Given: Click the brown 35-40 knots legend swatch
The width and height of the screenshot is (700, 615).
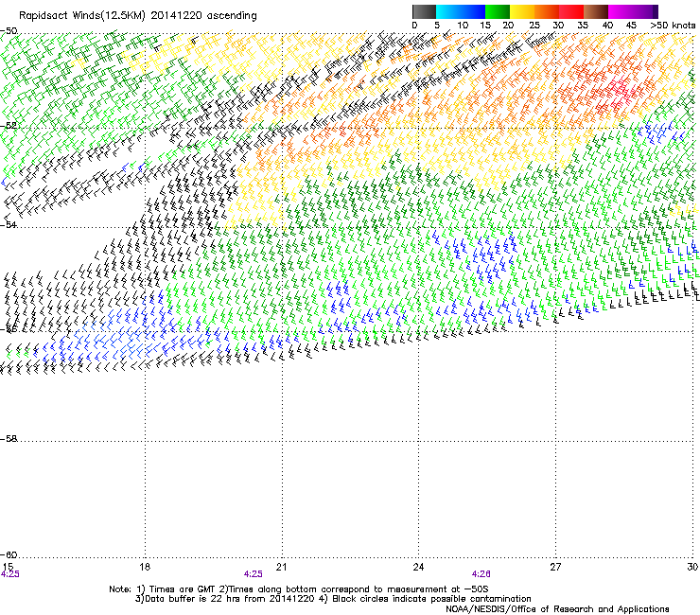Looking at the screenshot, I should pos(596,11).
